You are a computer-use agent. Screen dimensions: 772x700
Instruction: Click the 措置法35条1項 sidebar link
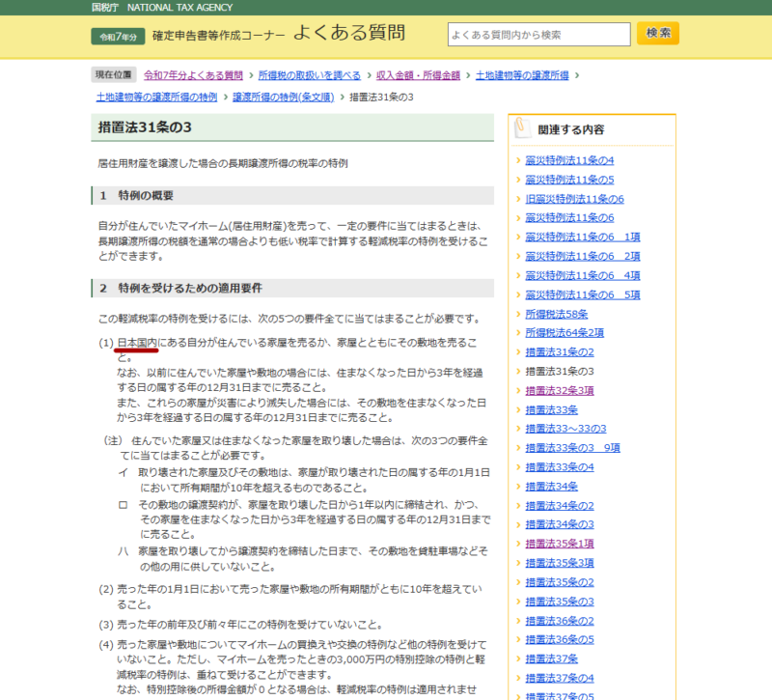(560, 544)
